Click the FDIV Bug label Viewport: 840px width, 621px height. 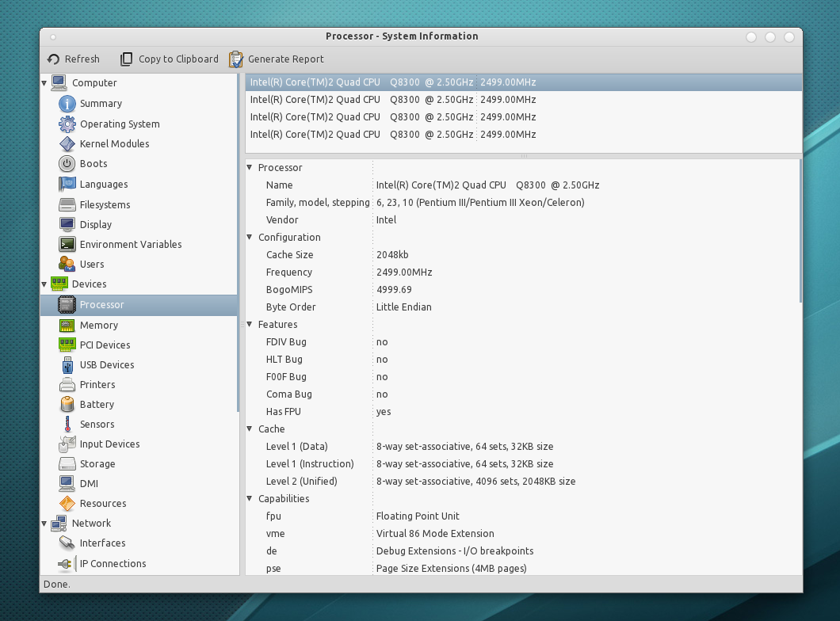coord(286,342)
